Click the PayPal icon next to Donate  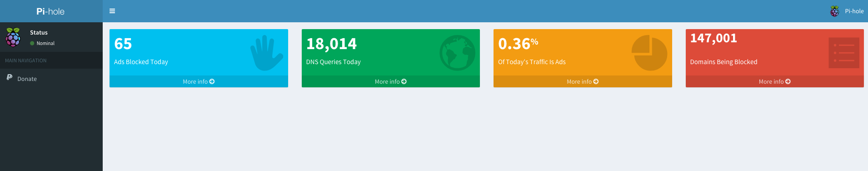point(10,77)
